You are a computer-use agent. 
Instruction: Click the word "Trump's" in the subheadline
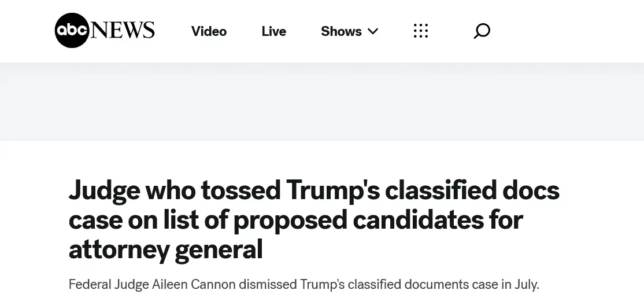coord(321,285)
